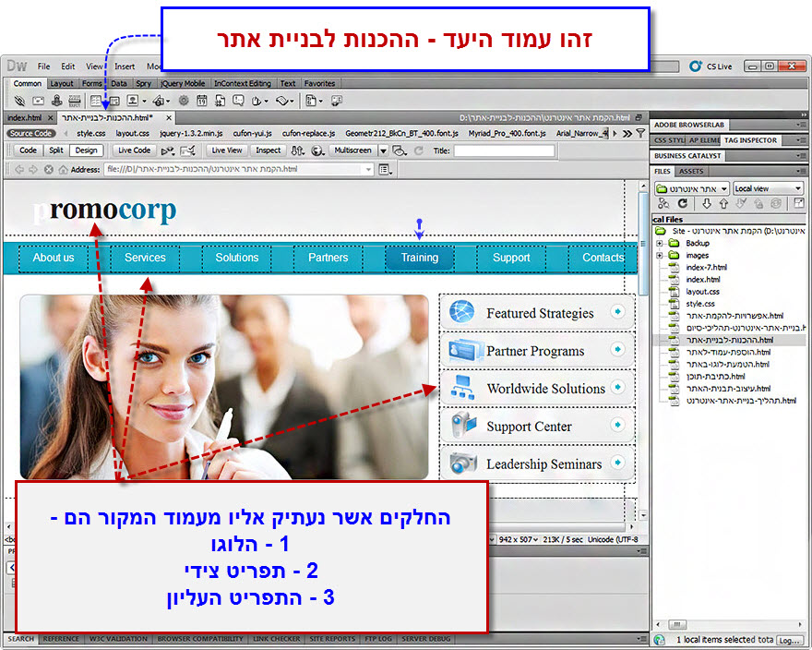Click the Tag Chooser icon
Image resolution: width=812 pixels, height=650 pixels.
click(x=337, y=101)
